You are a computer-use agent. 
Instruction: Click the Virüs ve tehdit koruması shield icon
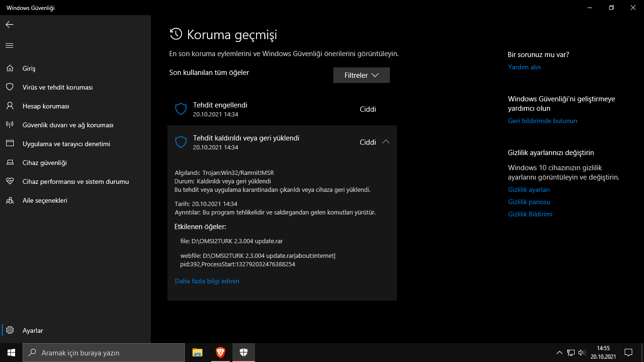9,87
